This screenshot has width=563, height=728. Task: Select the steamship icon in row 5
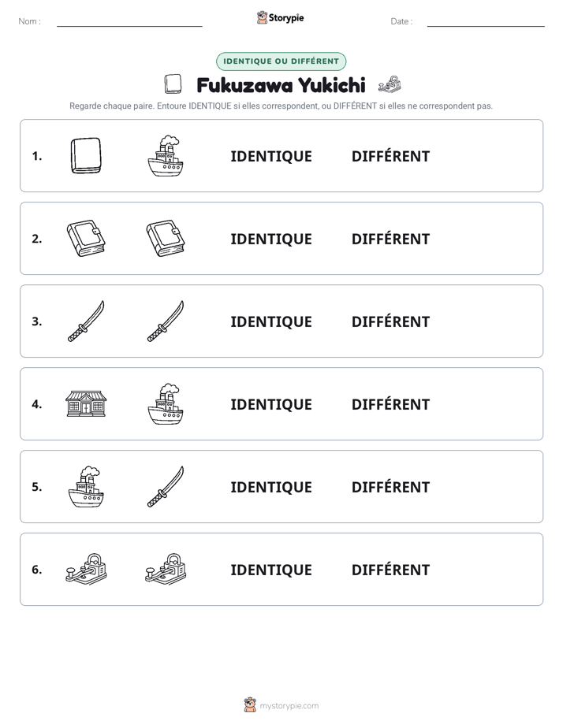86,487
